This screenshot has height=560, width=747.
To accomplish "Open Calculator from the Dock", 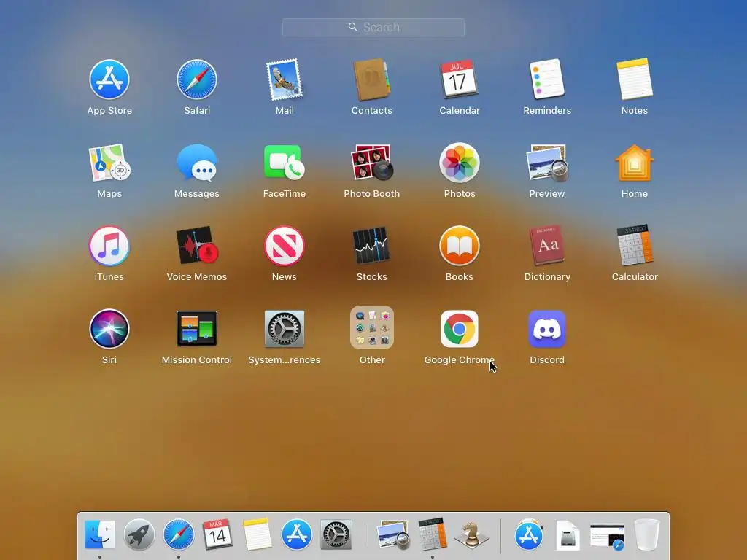I will coord(433,534).
